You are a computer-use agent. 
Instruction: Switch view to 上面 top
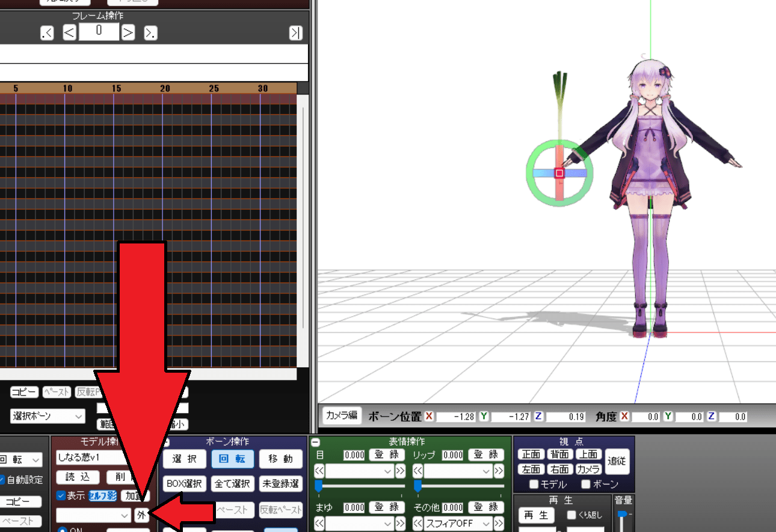[588, 454]
